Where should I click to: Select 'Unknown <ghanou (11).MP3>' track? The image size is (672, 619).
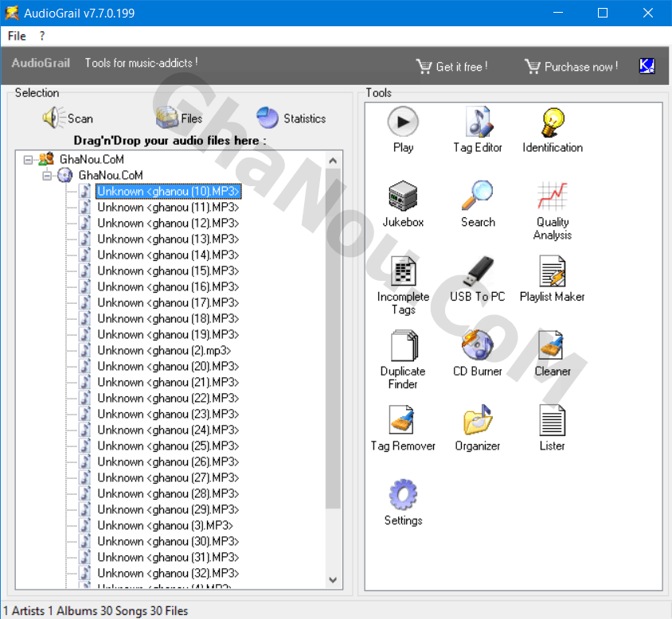click(168, 207)
